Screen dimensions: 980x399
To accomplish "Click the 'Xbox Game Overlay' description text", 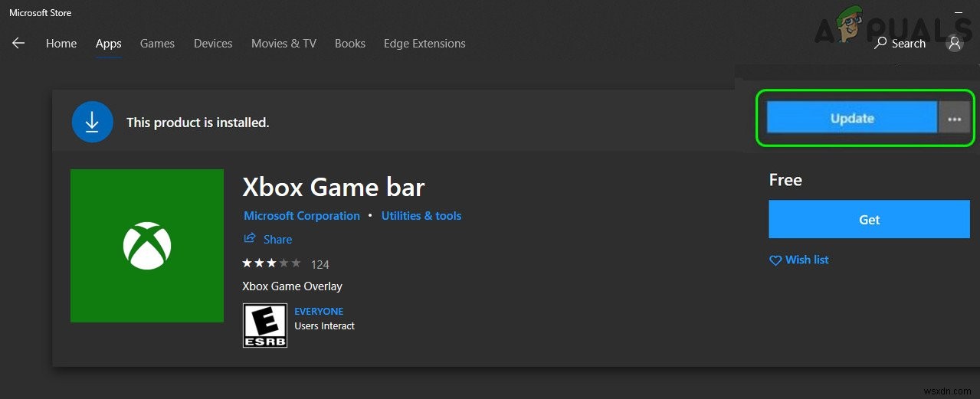I will (x=292, y=286).
